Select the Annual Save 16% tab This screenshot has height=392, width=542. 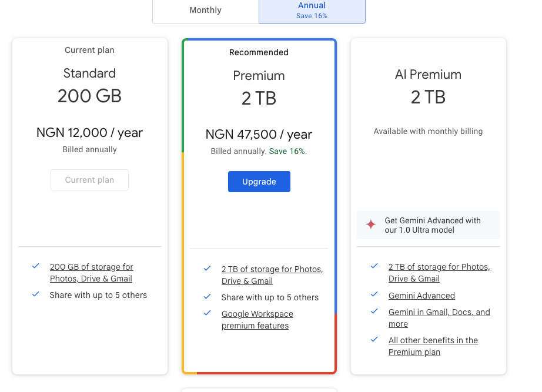tap(312, 11)
